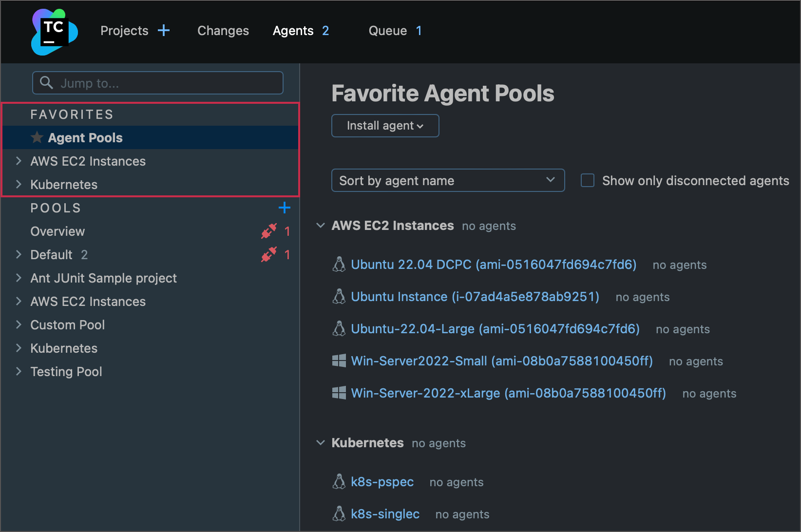Image resolution: width=801 pixels, height=532 pixels.
Task: Click the TeamCity logo
Action: (x=54, y=31)
